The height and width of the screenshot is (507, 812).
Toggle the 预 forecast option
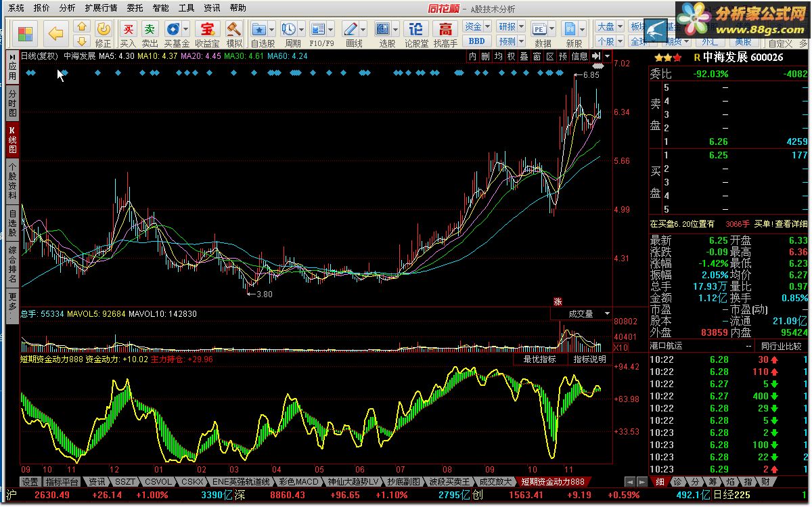point(562,56)
